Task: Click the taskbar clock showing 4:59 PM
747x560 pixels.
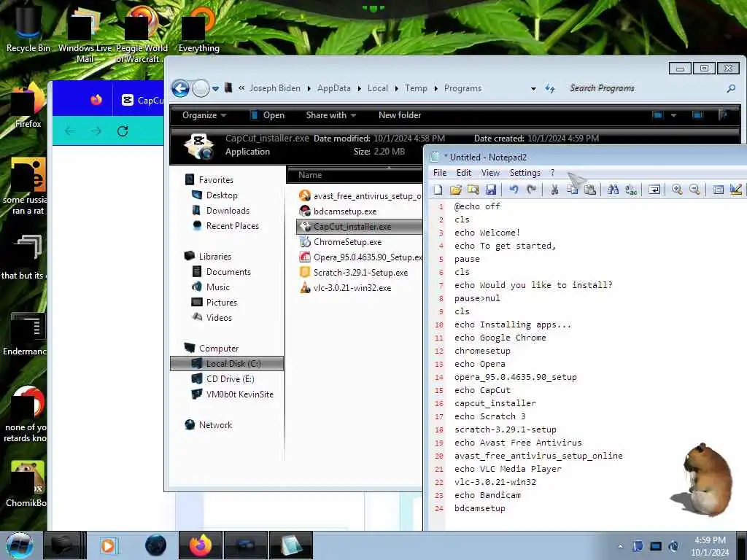Action: (710, 546)
